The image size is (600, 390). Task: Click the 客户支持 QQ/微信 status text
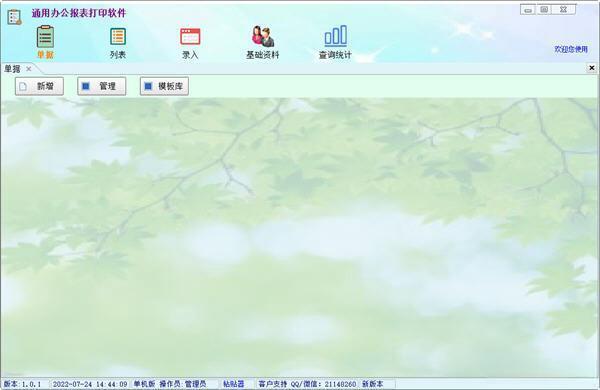click(x=307, y=383)
